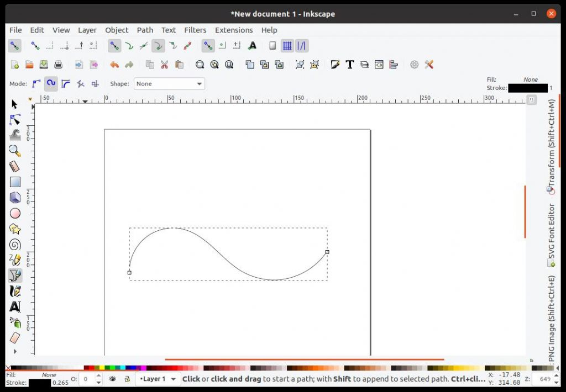Open the Filters menu

[195, 30]
